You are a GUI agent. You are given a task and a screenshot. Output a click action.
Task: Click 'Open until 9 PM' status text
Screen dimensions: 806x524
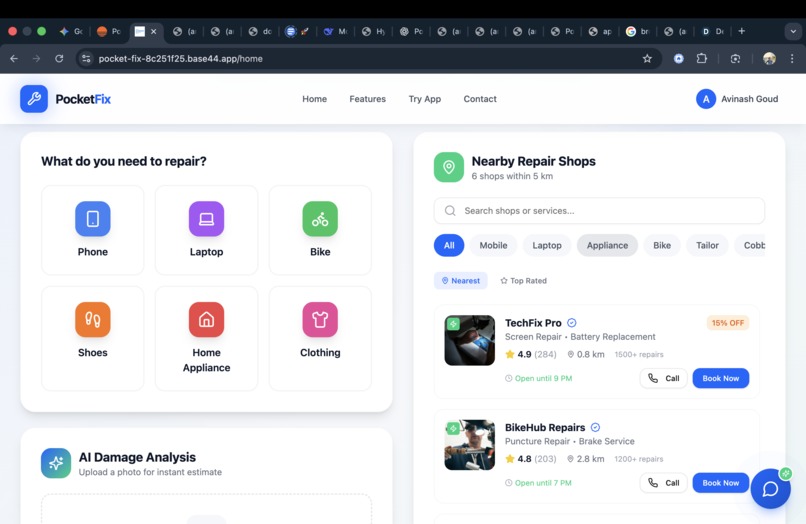pyautogui.click(x=543, y=378)
